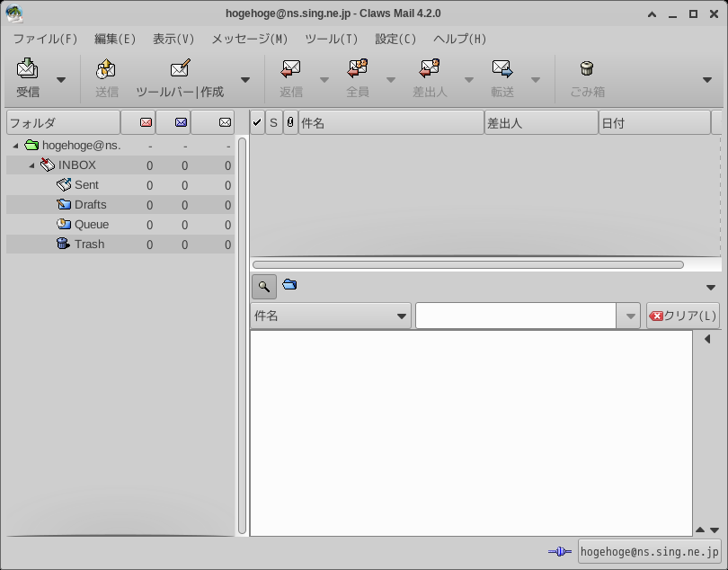The height and width of the screenshot is (570, 728).
Task: Open the ツール(T) menu
Action: pyautogui.click(x=331, y=39)
